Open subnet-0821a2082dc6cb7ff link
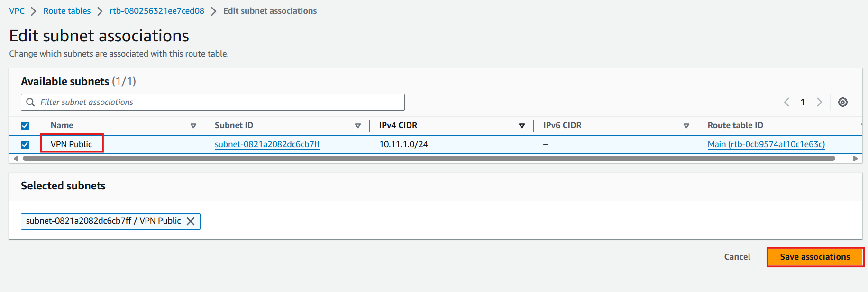The height and width of the screenshot is (292, 868). 267,144
